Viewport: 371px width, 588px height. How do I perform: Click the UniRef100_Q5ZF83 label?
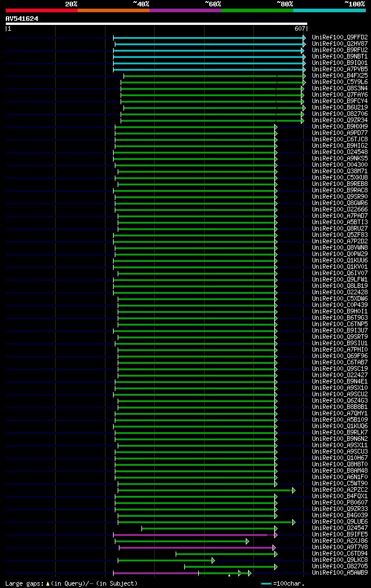(x=340, y=235)
